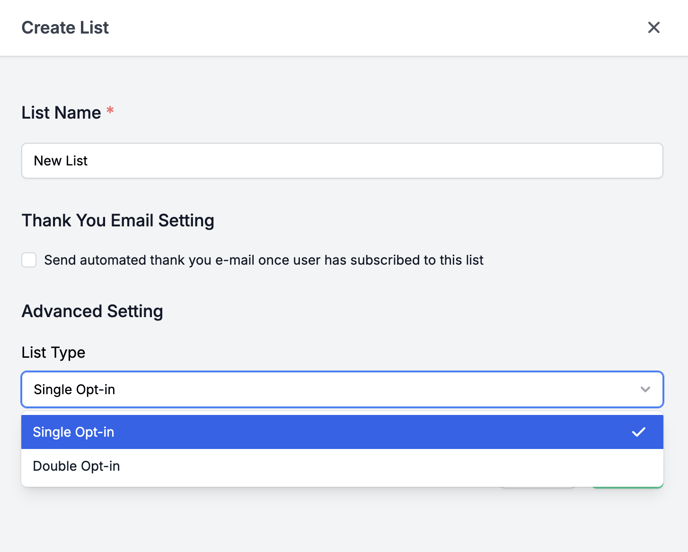Click the green button edge behind dropdown
This screenshot has height=552, width=688.
[x=628, y=487]
